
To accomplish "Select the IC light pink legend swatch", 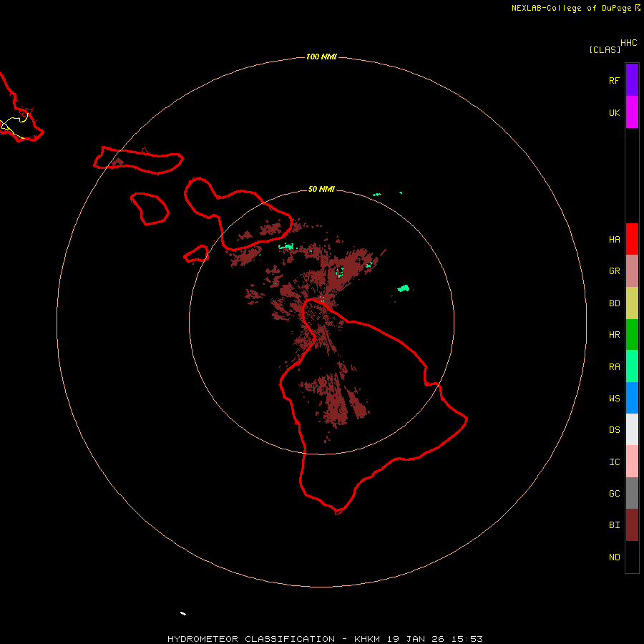I will coord(632,462).
